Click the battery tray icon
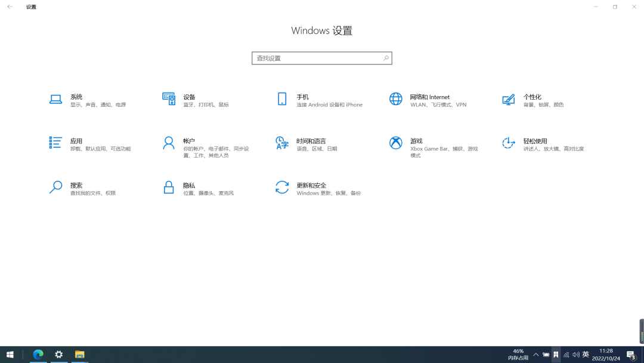Image resolution: width=644 pixels, height=363 pixels. (x=546, y=355)
